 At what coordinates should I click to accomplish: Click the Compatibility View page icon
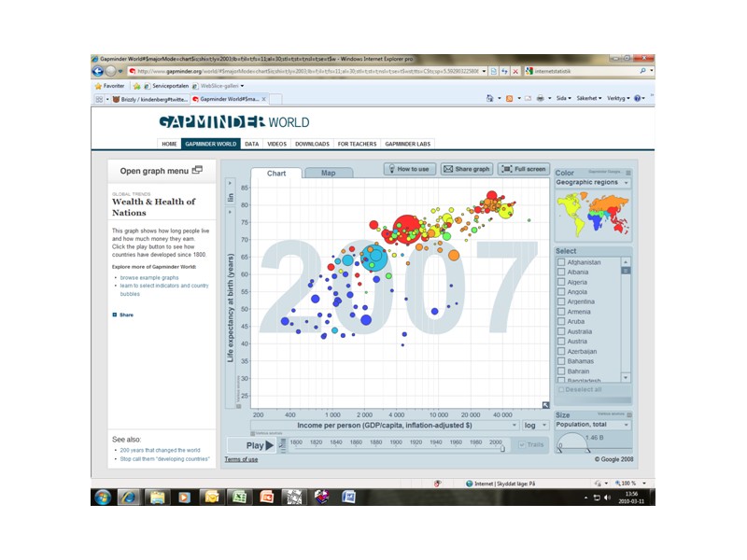494,72
